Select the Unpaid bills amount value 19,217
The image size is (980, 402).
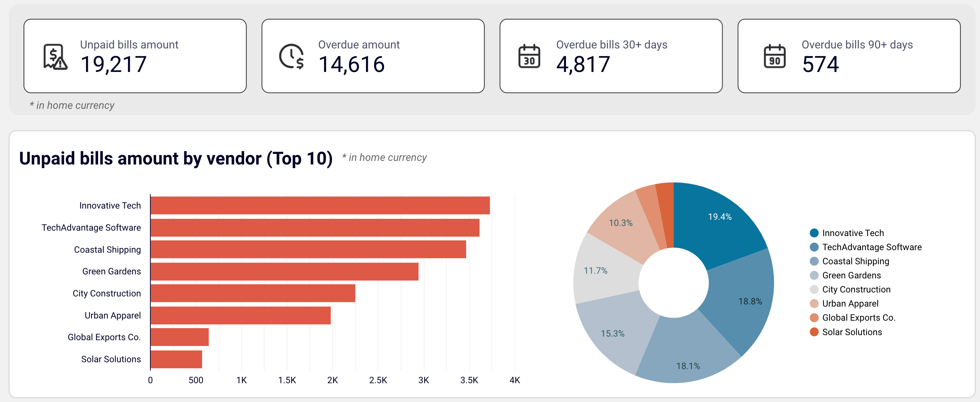[114, 64]
